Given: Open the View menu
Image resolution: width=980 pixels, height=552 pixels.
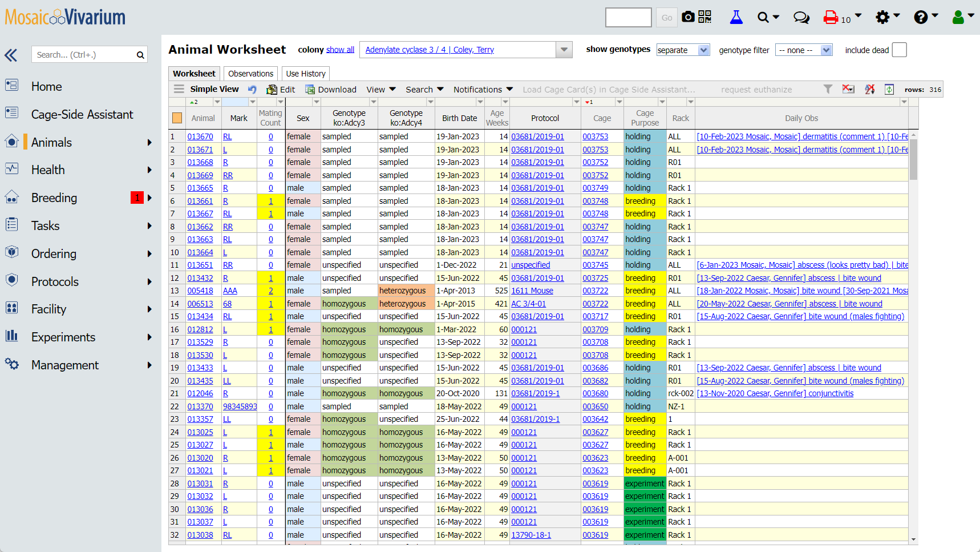Looking at the screenshot, I should click(x=381, y=90).
